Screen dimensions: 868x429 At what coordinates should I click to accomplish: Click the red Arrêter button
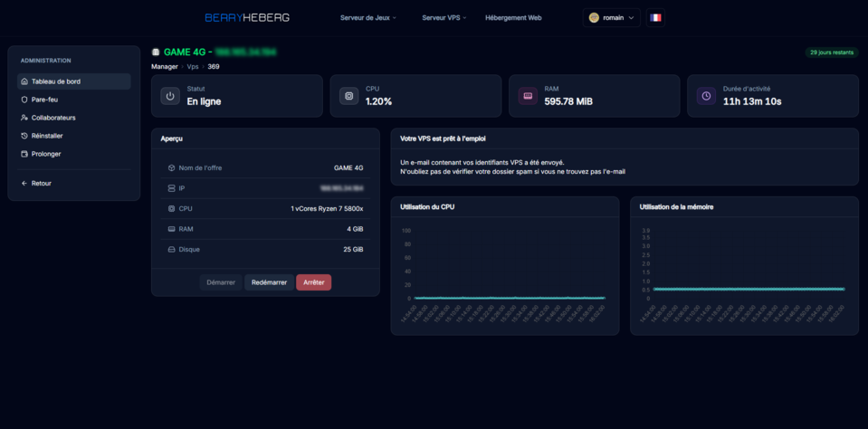click(314, 282)
